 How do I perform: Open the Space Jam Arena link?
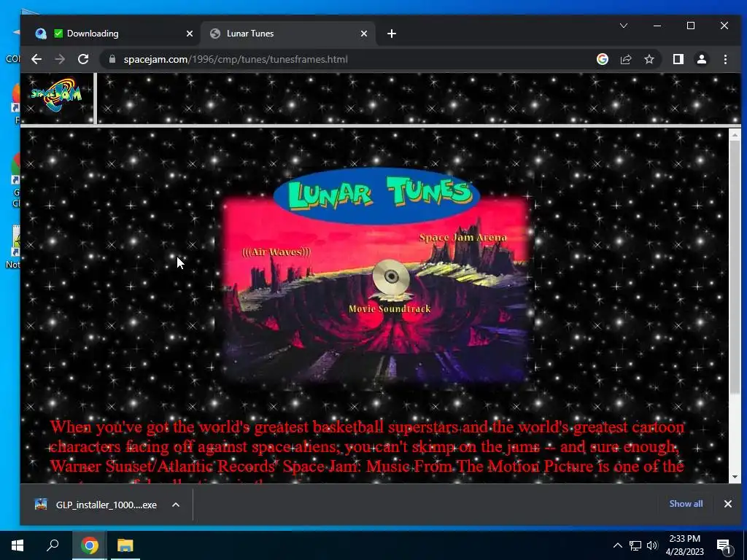point(462,237)
